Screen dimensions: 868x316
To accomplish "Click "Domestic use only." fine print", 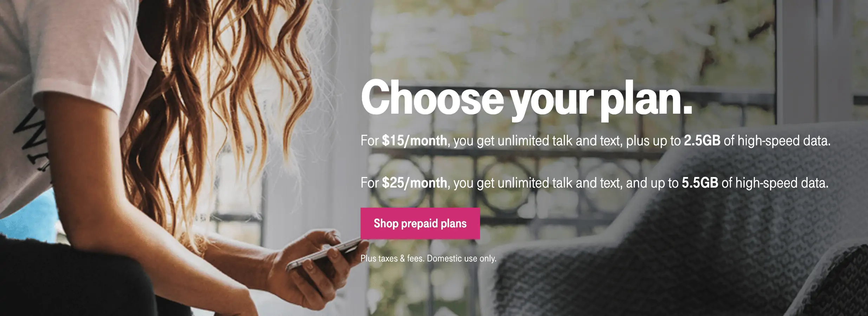I will click(461, 258).
